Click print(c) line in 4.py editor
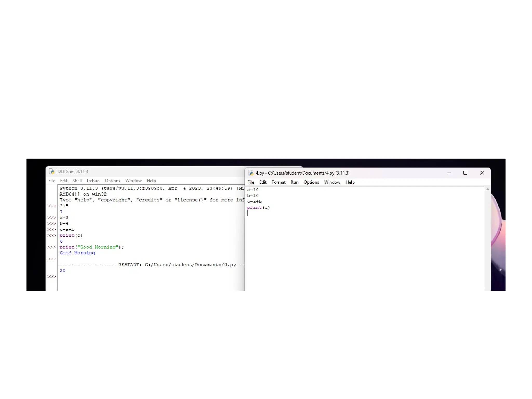The width and height of the screenshot is (532, 399). (258, 207)
